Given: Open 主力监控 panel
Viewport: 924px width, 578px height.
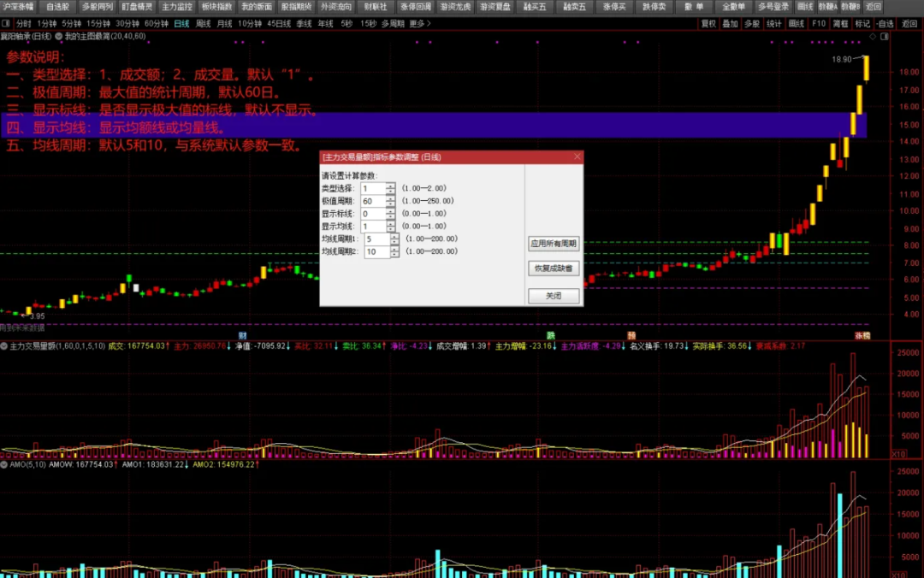Looking at the screenshot, I should point(177,7).
